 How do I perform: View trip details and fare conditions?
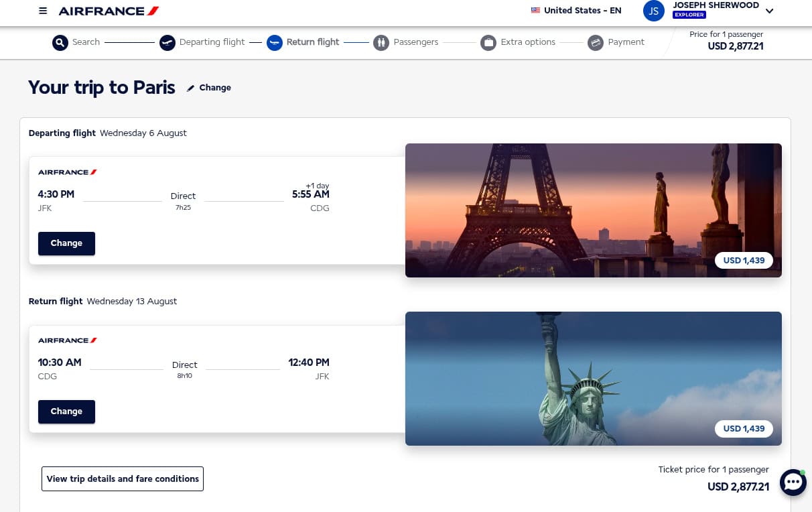[123, 478]
